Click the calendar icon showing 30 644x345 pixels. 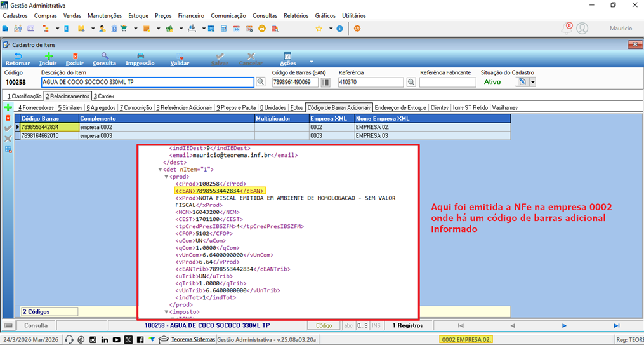click(237, 29)
